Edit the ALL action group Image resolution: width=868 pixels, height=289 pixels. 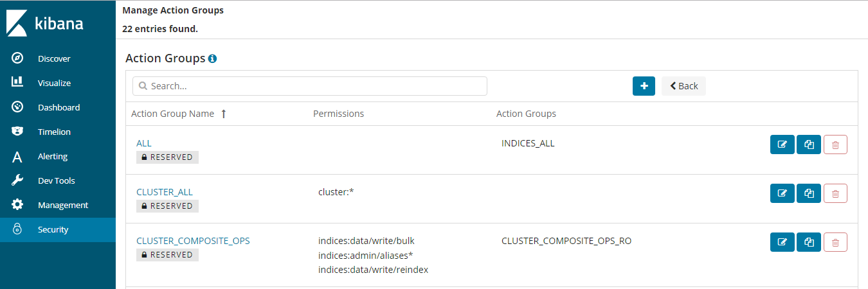pos(782,144)
